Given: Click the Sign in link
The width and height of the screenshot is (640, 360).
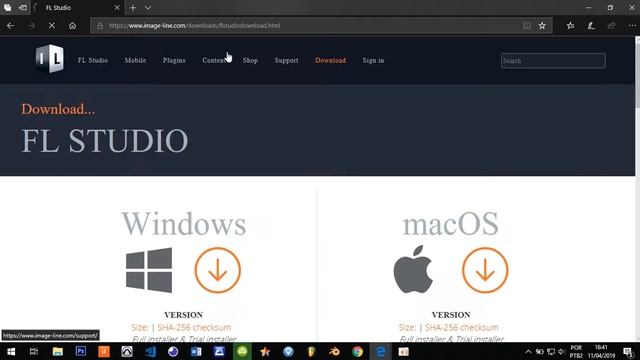Looking at the screenshot, I should (x=373, y=60).
